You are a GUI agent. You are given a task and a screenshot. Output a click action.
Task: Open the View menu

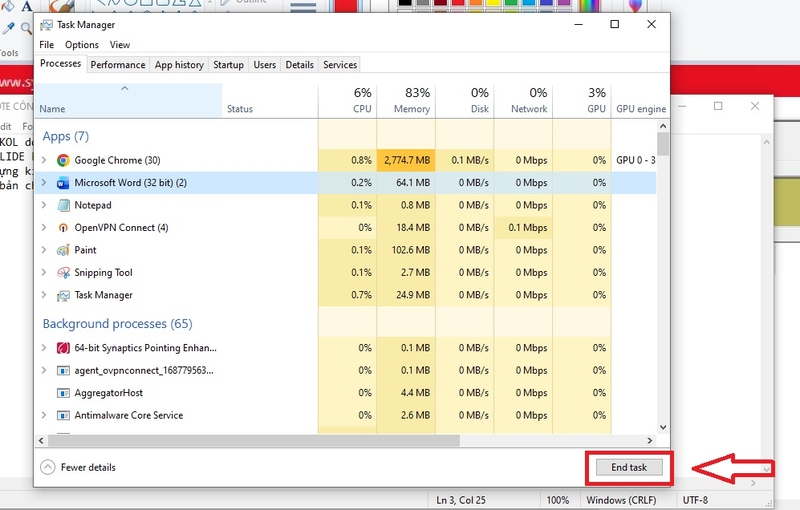[x=120, y=45]
